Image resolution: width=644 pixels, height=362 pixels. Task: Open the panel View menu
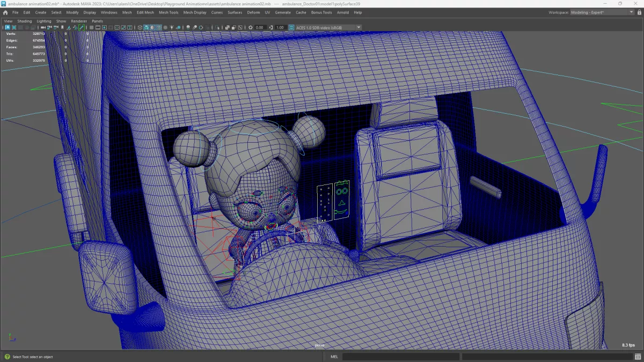coord(8,21)
